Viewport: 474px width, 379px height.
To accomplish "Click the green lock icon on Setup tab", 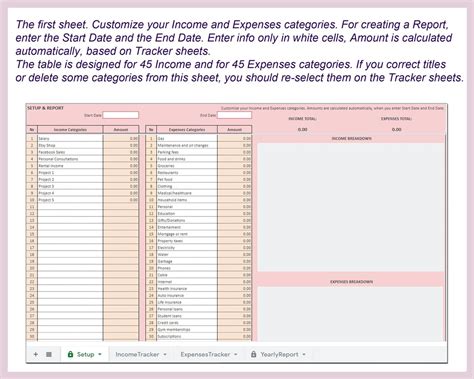I will coord(70,354).
